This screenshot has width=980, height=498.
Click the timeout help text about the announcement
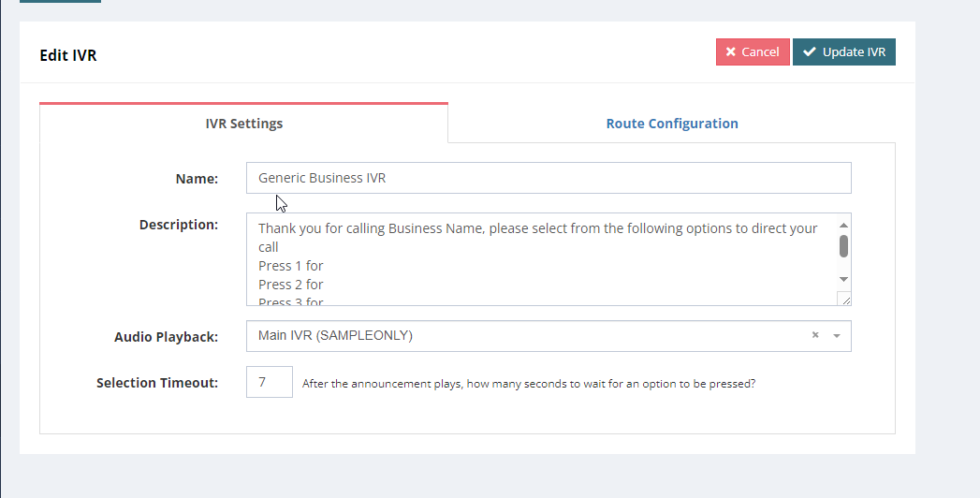(x=528, y=383)
